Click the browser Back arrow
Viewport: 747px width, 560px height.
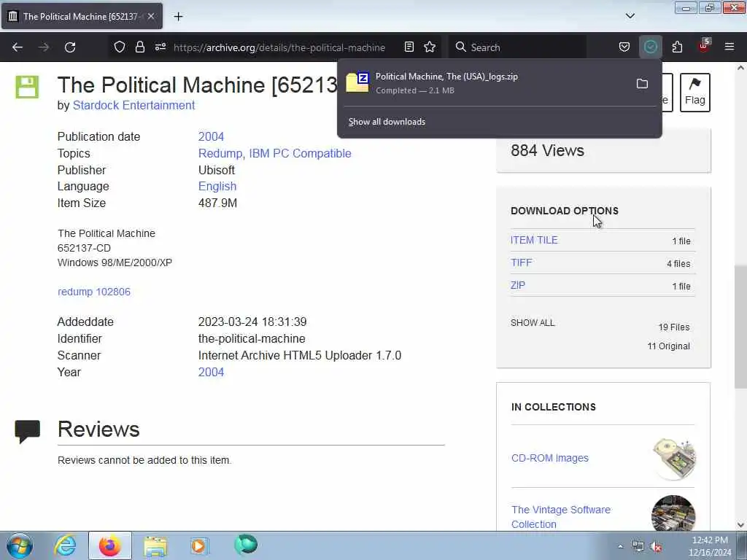tap(18, 47)
